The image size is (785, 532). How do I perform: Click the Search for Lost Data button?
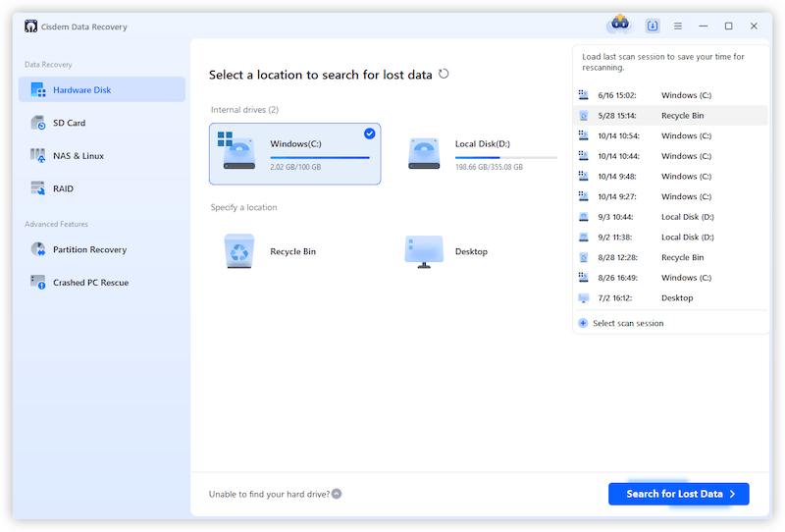[678, 494]
